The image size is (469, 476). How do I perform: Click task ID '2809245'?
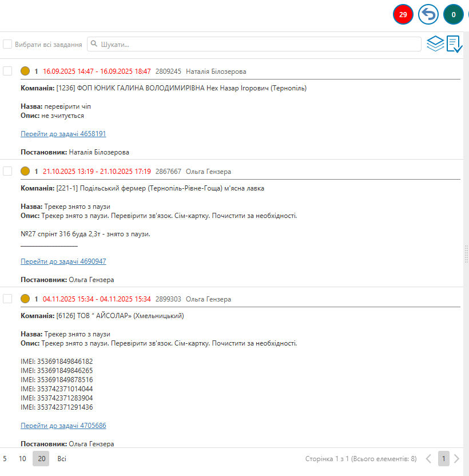(x=168, y=72)
